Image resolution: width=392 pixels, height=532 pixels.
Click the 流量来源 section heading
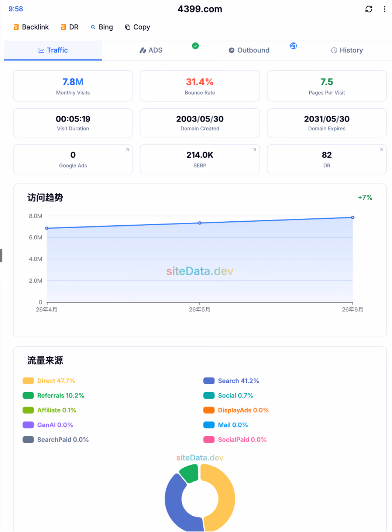click(45, 361)
